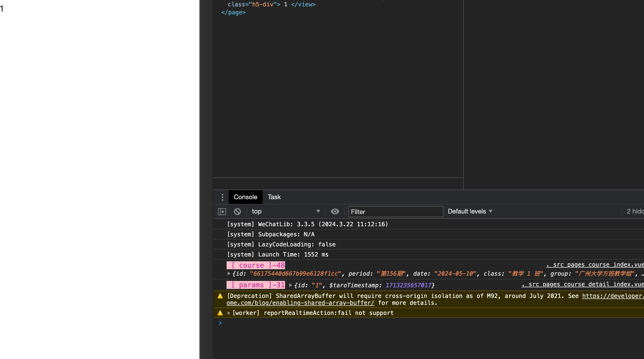
Task: Select the closing page tag in WXML
Action: click(x=233, y=12)
